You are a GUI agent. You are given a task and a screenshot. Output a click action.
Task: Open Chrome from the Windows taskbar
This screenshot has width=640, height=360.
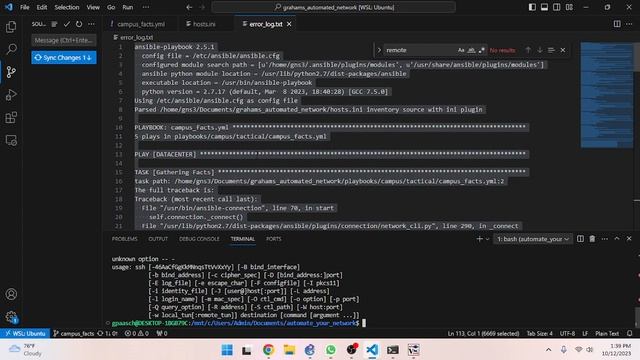[x=268, y=350]
